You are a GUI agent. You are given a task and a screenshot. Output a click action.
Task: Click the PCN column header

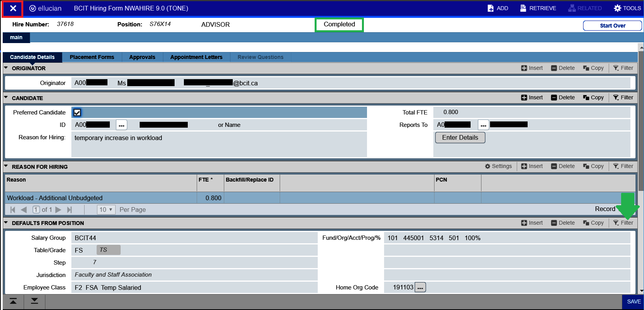(457, 183)
